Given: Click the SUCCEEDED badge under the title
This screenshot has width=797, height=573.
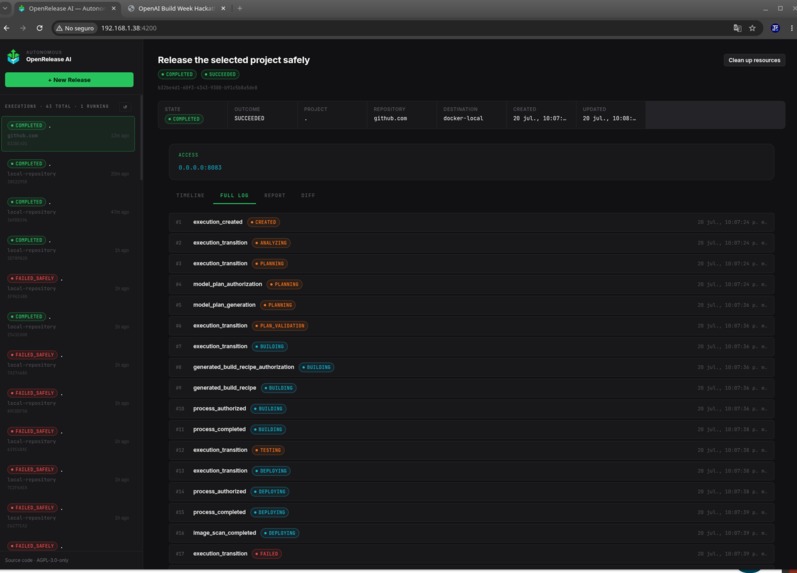Looking at the screenshot, I should 220,74.
